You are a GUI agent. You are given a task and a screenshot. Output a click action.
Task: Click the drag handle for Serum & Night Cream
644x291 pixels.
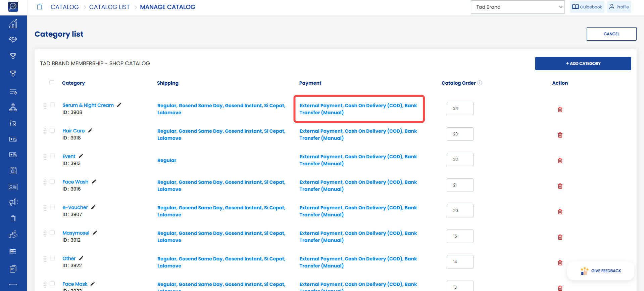pos(45,106)
